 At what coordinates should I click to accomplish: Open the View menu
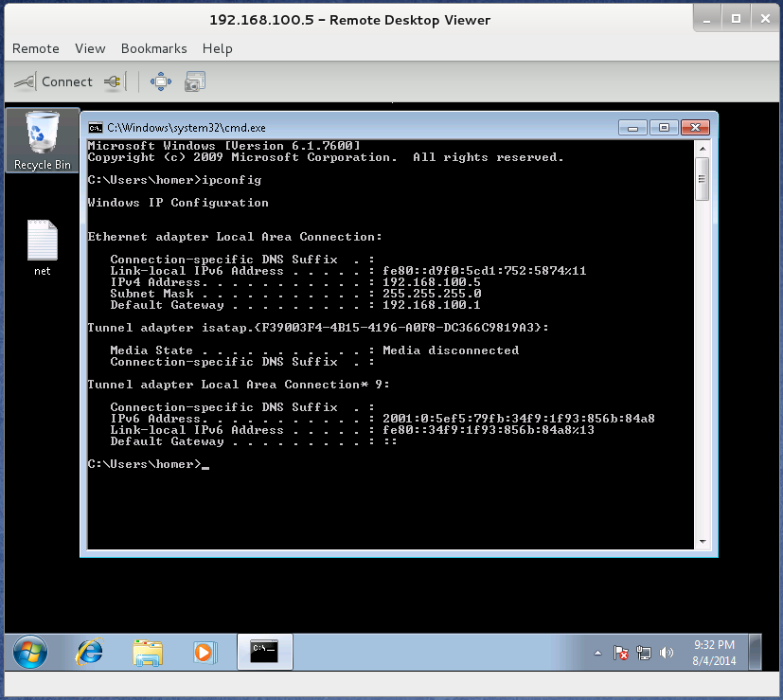click(90, 48)
